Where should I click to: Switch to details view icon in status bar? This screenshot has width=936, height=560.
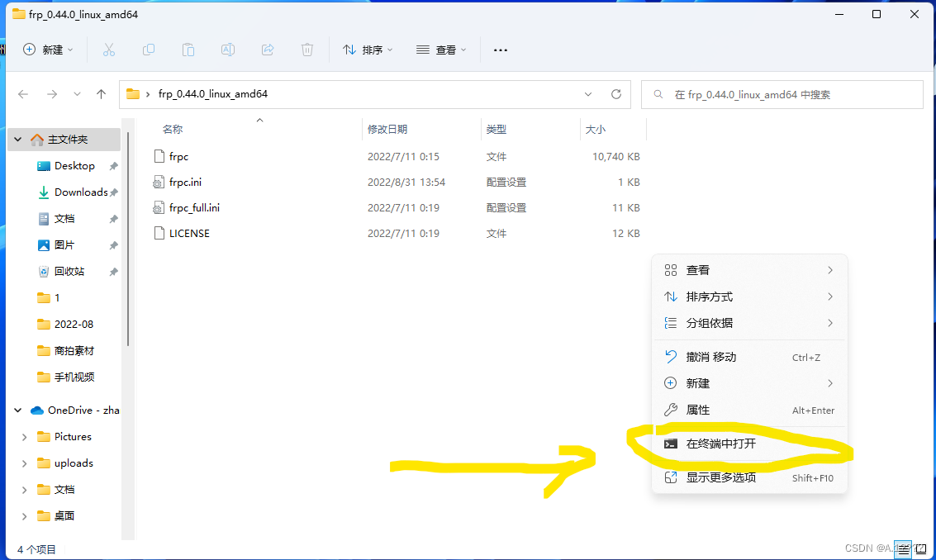[903, 549]
